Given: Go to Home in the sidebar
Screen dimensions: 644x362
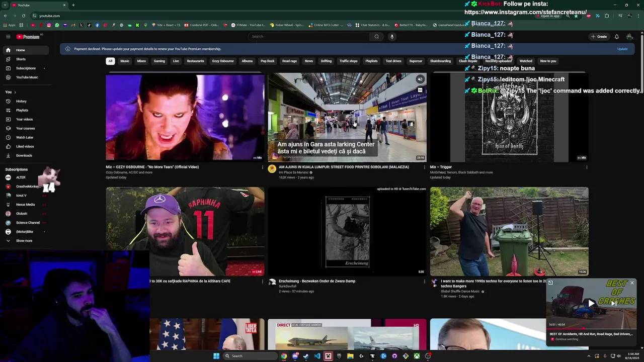Looking at the screenshot, I should tap(26, 50).
